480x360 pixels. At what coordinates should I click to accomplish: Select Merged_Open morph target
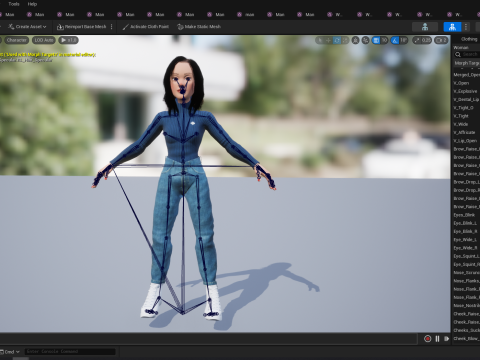pyautogui.click(x=466, y=75)
